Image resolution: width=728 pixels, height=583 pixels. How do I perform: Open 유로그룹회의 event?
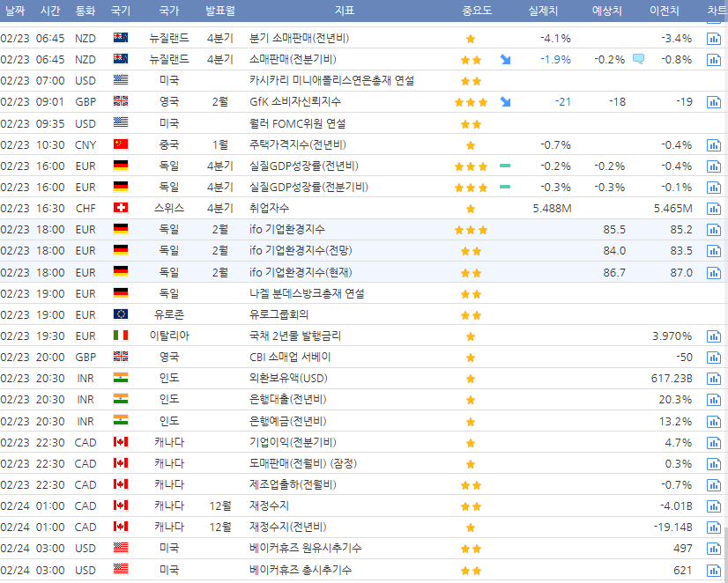(279, 315)
